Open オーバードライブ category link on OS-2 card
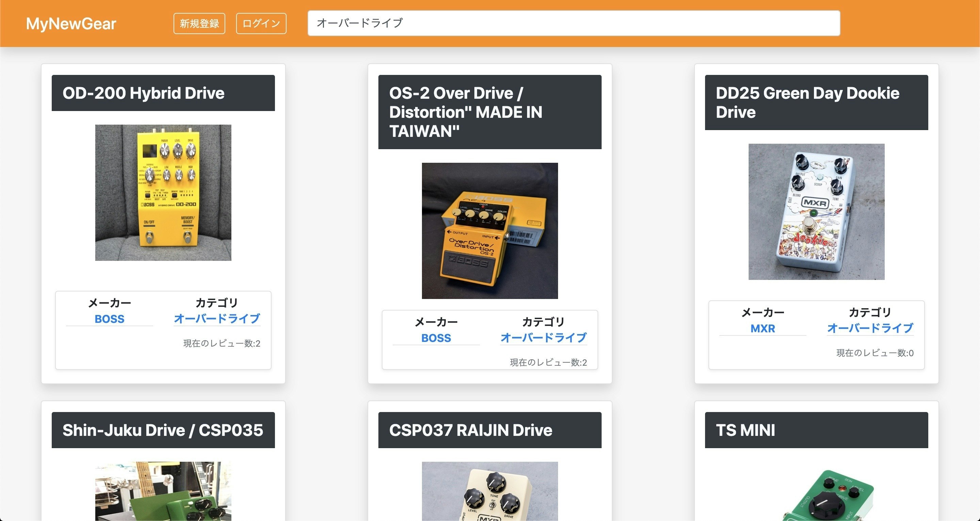The width and height of the screenshot is (980, 521). (544, 337)
